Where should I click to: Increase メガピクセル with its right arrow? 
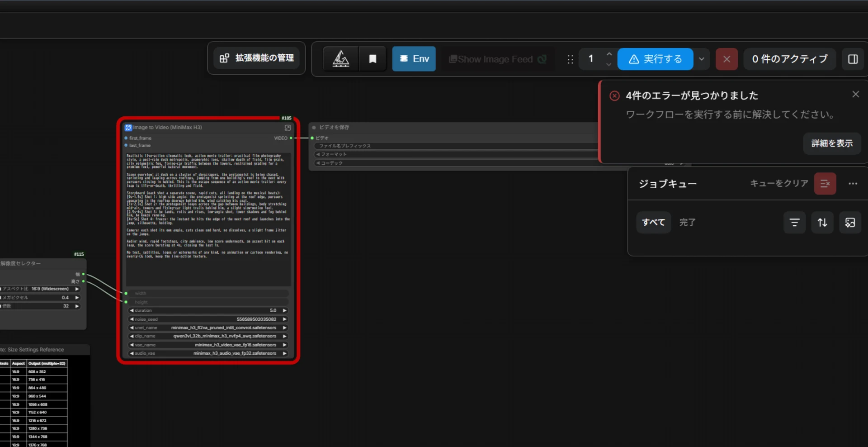(x=77, y=297)
